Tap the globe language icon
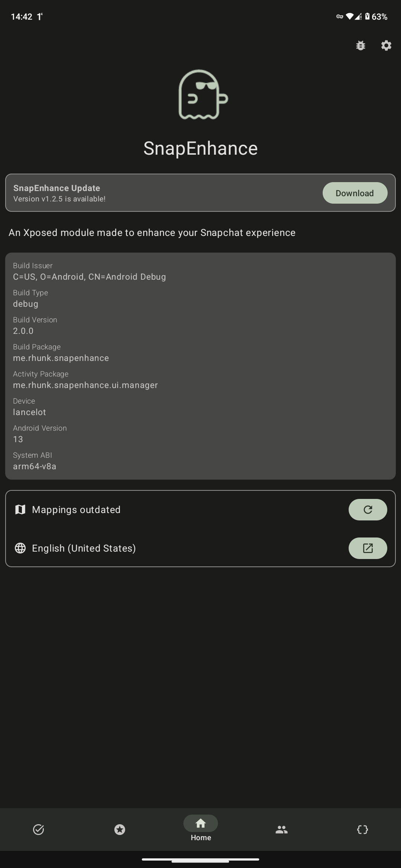 (x=20, y=548)
